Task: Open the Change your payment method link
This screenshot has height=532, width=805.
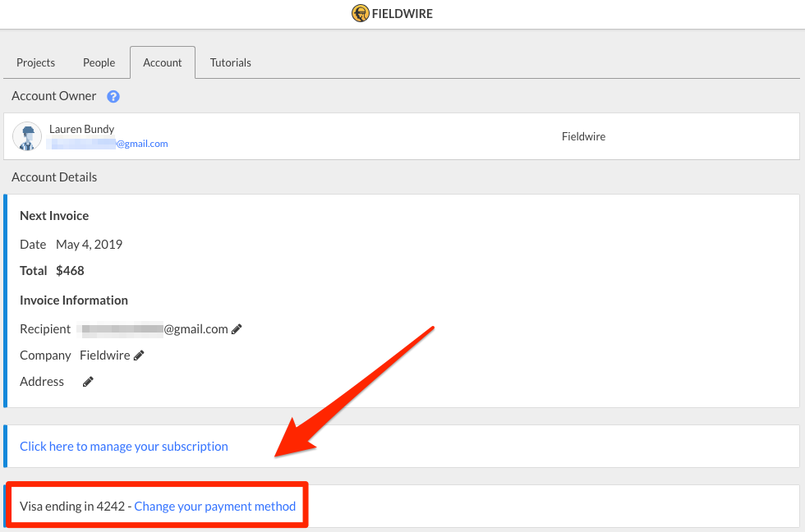Action: [x=215, y=507]
